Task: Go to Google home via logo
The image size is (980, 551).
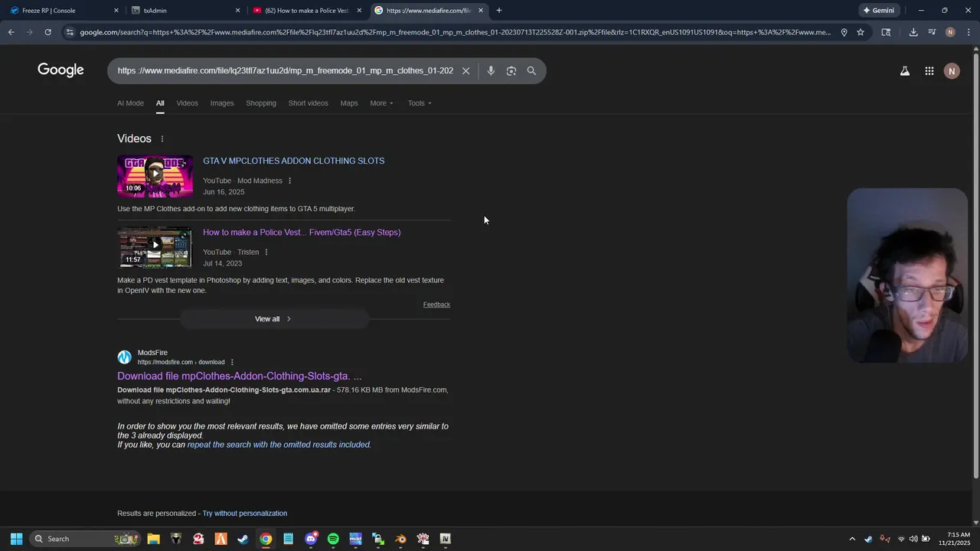Action: pyautogui.click(x=60, y=70)
